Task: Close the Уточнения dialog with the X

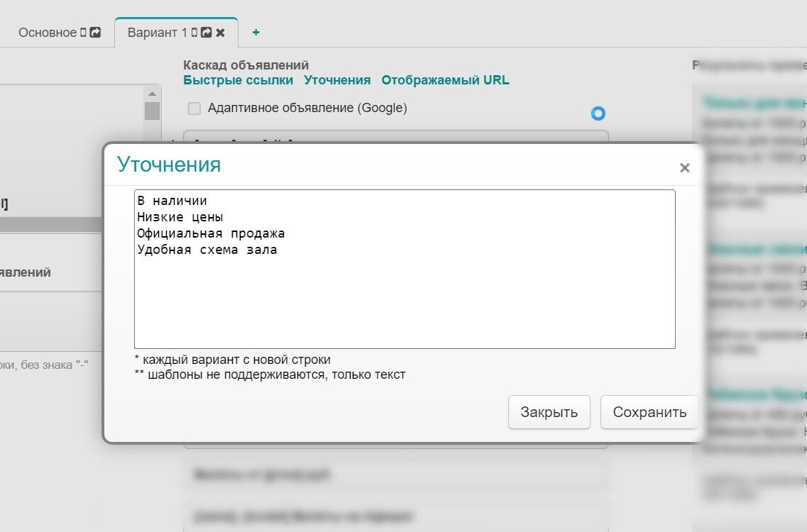Action: pyautogui.click(x=684, y=167)
